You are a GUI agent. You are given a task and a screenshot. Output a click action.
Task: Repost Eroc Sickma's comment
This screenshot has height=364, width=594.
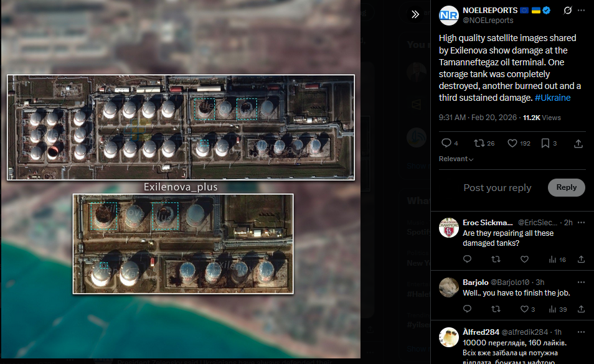tap(496, 259)
